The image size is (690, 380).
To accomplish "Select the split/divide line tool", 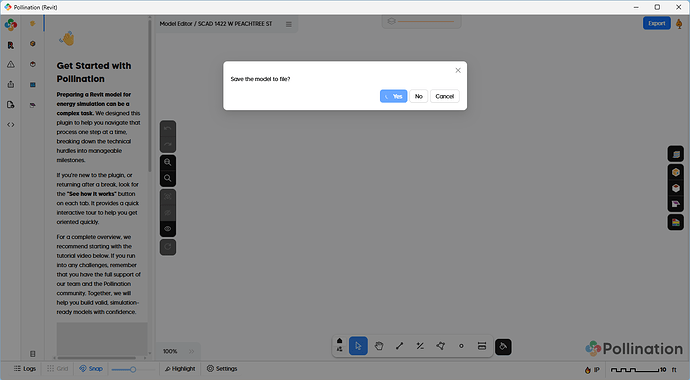I will (x=420, y=346).
